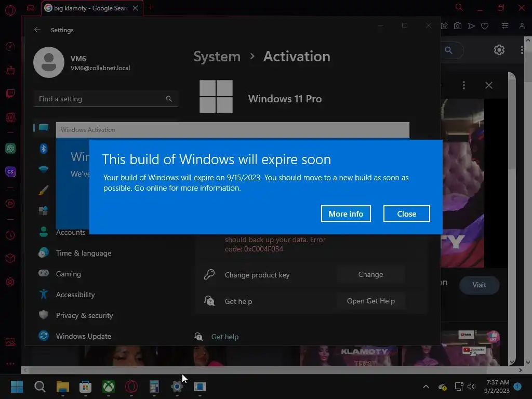
Task: Click Visit button in Opera window
Action: [479, 285]
